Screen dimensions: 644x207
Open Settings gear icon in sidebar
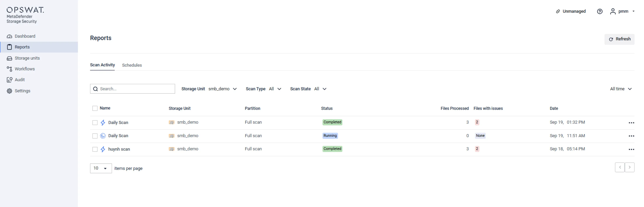[x=10, y=91]
